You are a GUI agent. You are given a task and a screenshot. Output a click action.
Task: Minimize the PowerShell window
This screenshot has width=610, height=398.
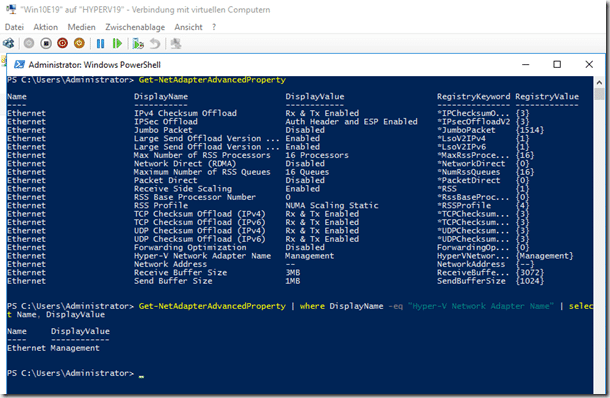click(x=526, y=64)
